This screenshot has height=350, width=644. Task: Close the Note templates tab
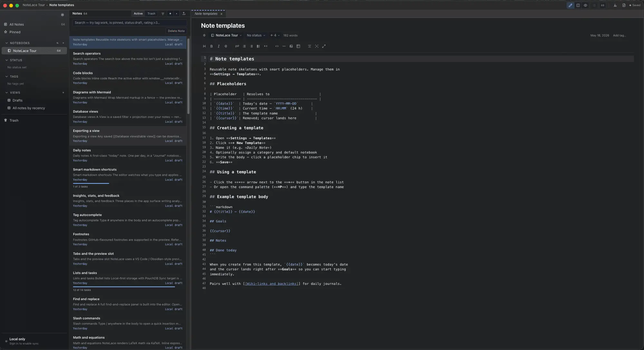coord(222,14)
